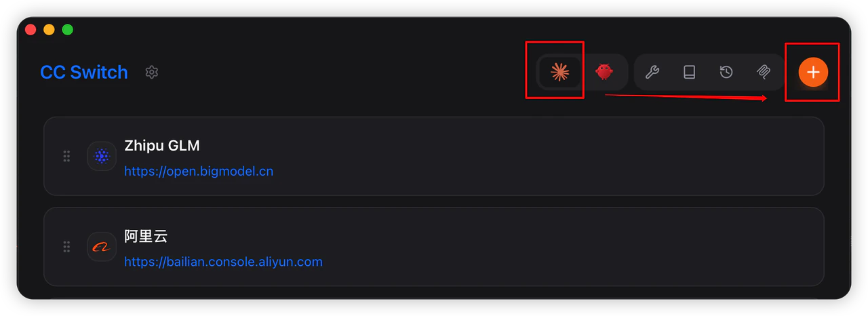Open the history clock icon
Viewport: 868px width, 316px height.
point(726,72)
